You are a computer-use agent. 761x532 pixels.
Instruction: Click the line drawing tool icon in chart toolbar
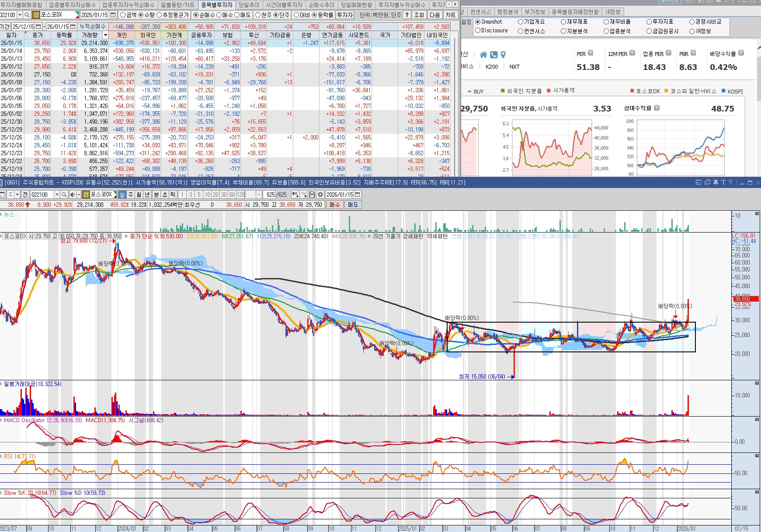point(304,195)
